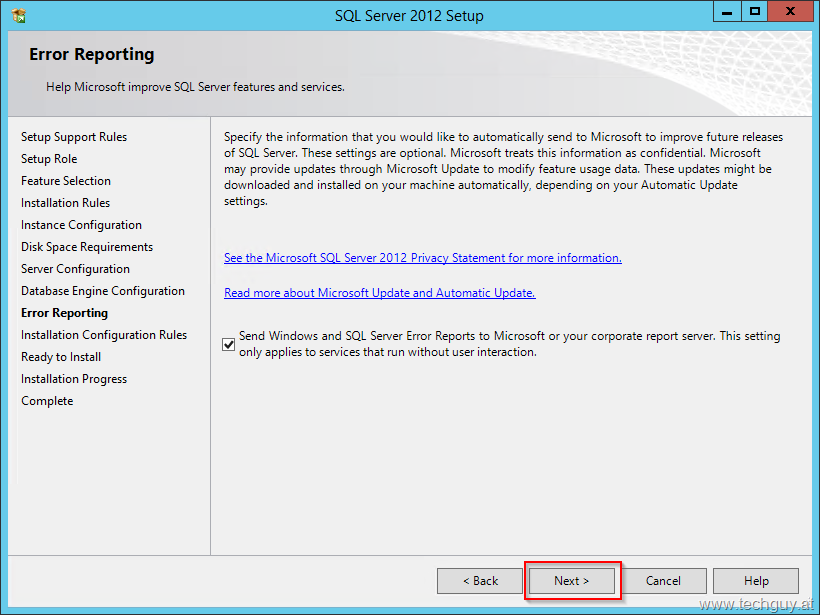Click the Next button
This screenshot has height=615, width=820.
pyautogui.click(x=572, y=580)
